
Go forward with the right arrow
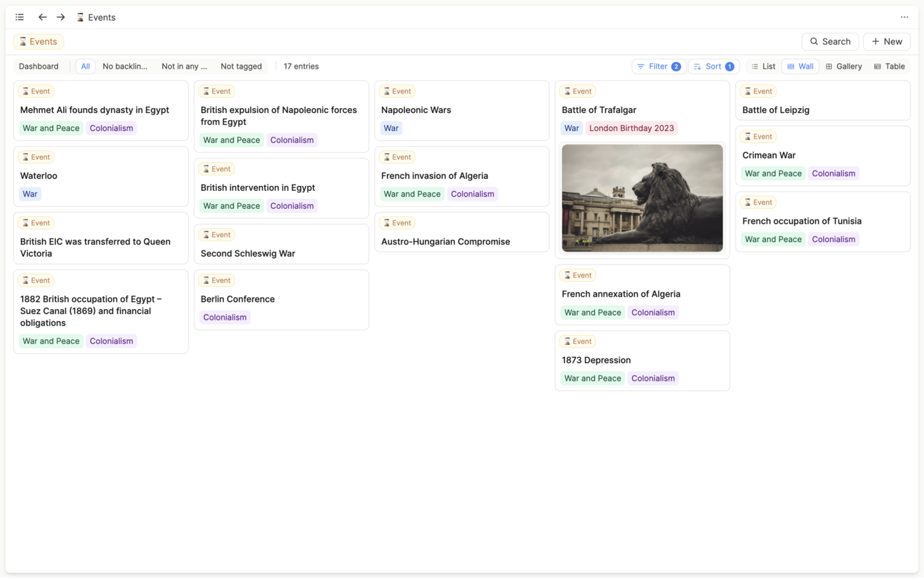[61, 17]
